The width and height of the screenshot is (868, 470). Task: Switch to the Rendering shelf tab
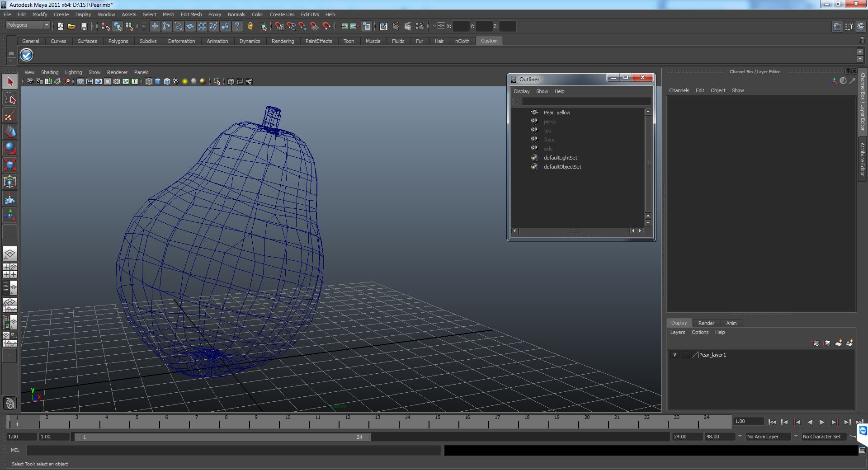[283, 41]
